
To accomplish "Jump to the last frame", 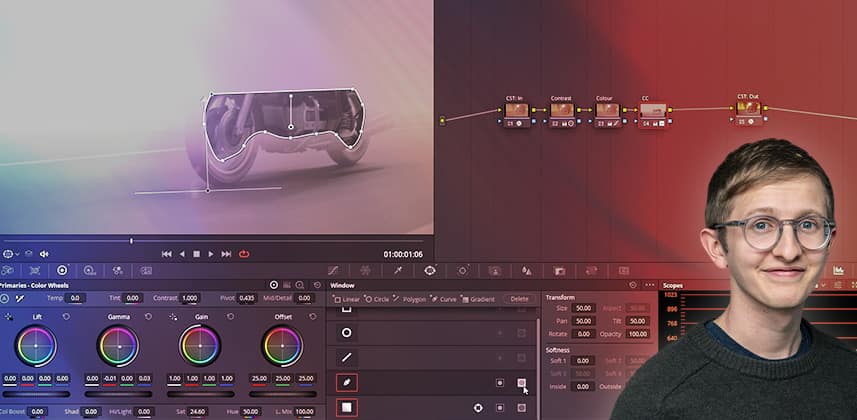I will 226,254.
